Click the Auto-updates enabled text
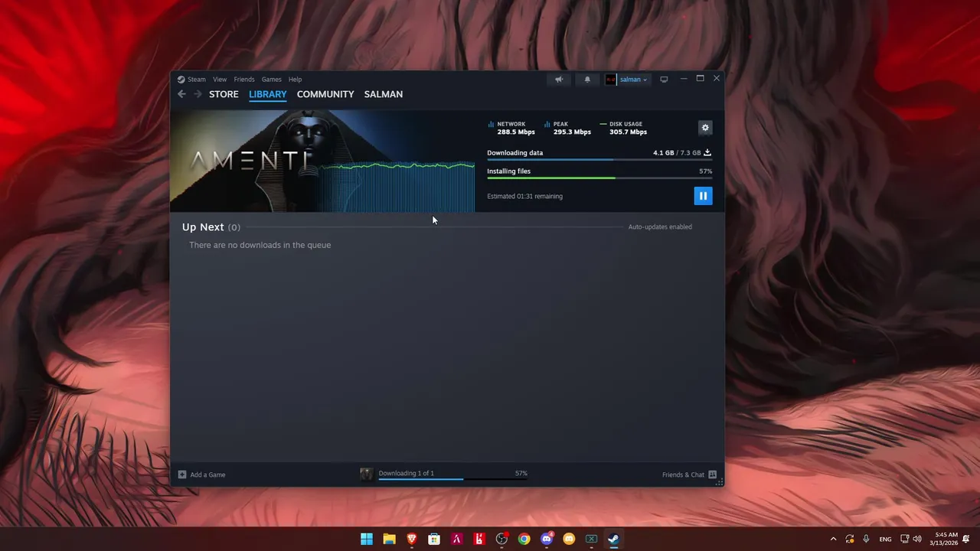The width and height of the screenshot is (980, 551). 660,227
